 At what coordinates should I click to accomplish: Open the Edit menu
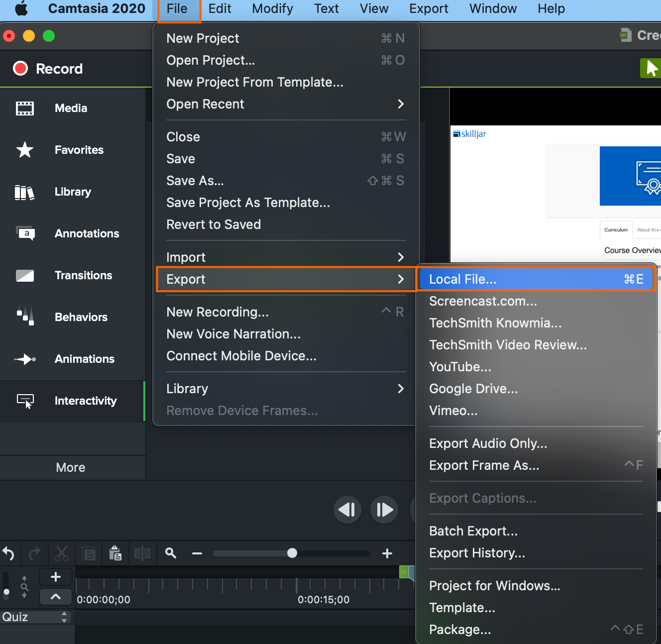(x=220, y=8)
